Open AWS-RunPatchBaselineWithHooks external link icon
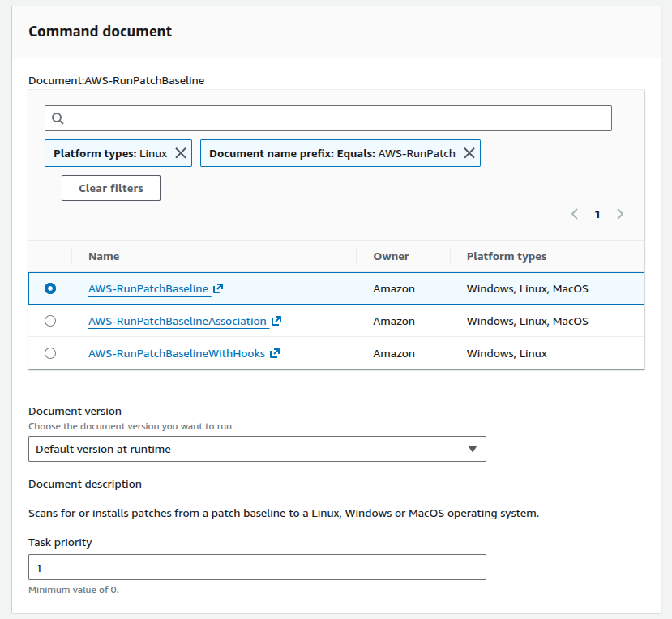 pos(275,353)
